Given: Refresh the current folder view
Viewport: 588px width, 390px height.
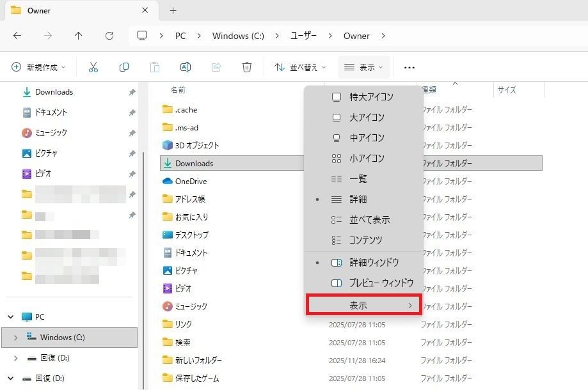Looking at the screenshot, I should tap(109, 36).
